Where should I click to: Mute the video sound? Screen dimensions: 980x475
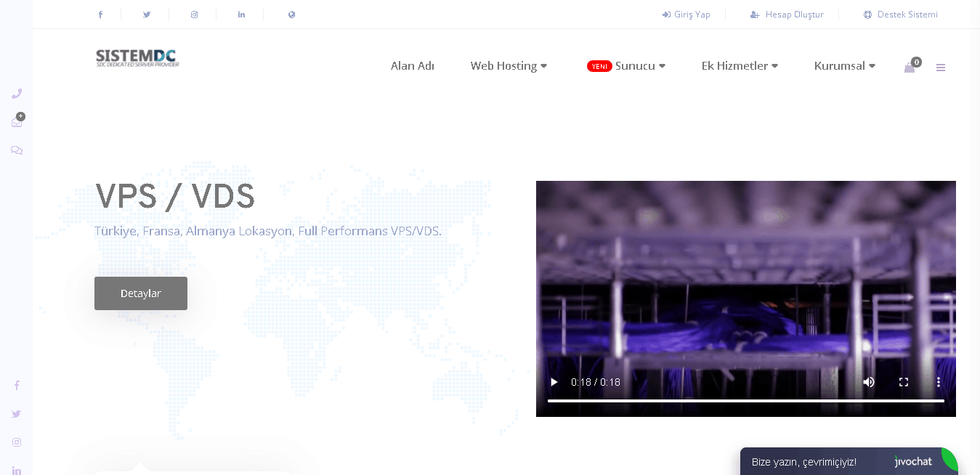[869, 382]
